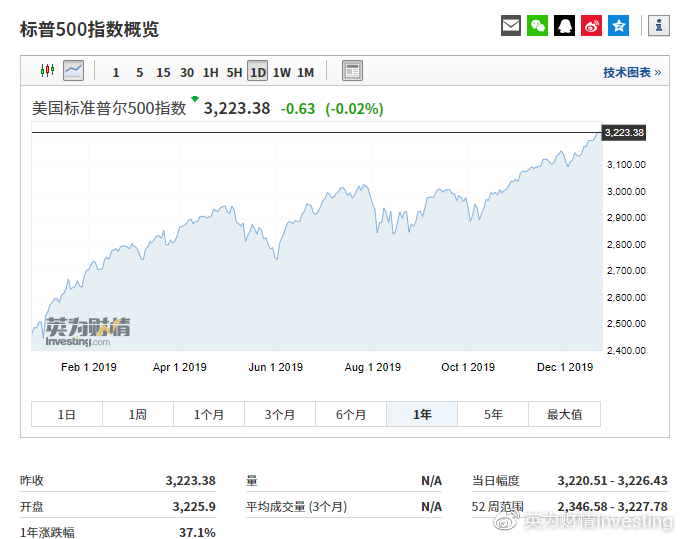680x539 pixels.
Task: Switch to candlestick chart type
Action: [47, 71]
